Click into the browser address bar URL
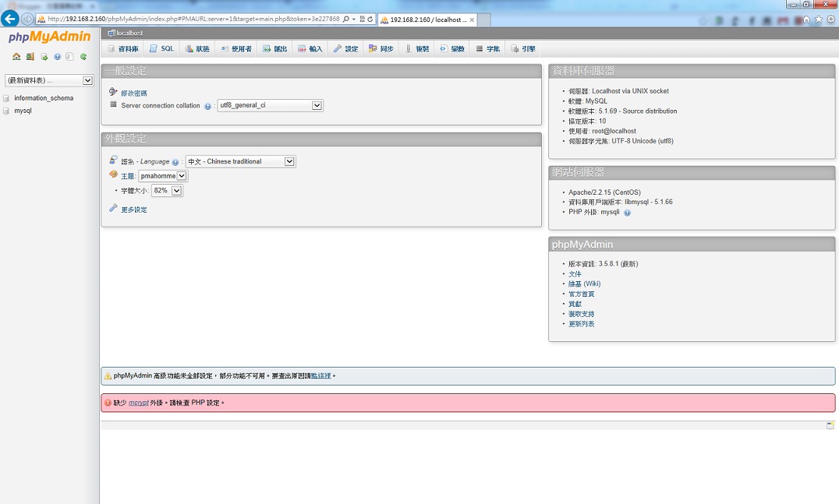Screen dimensions: 839x504 click(x=193, y=19)
